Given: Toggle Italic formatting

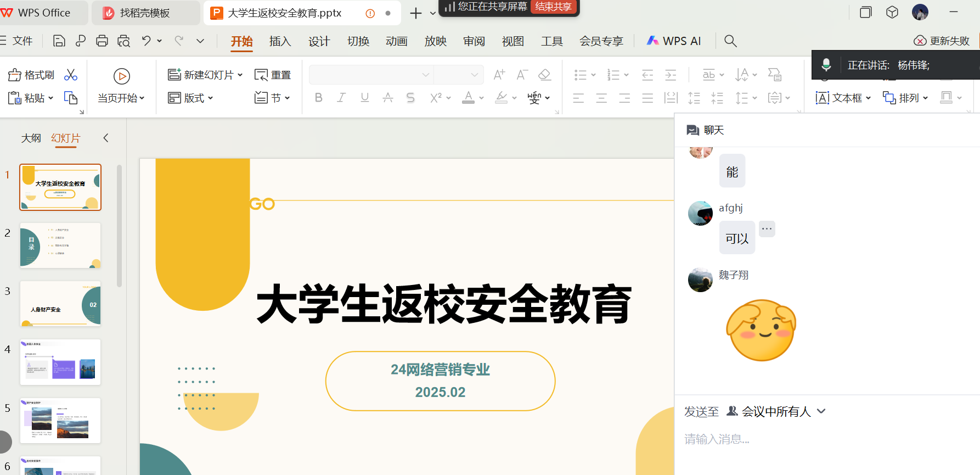Looking at the screenshot, I should pos(341,98).
